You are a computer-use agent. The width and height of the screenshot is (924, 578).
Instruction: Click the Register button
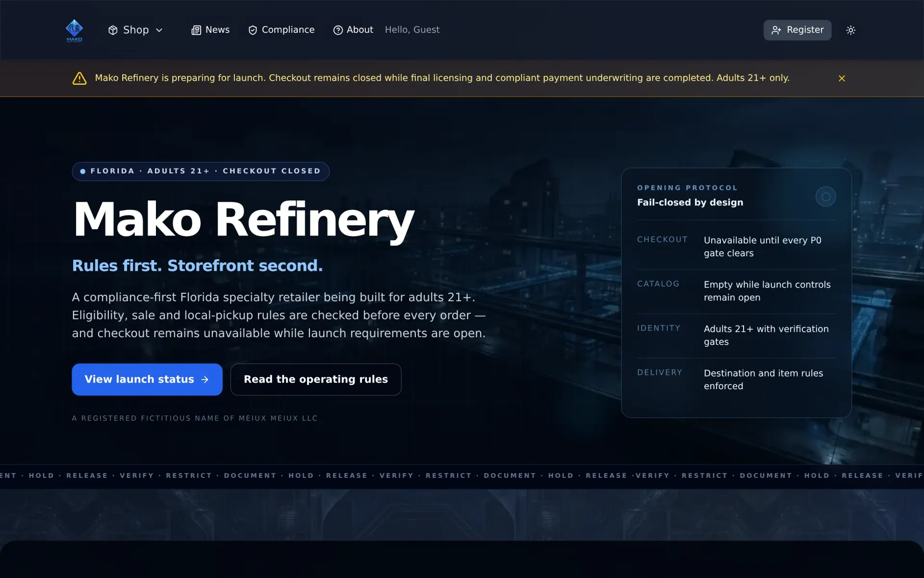pos(797,30)
